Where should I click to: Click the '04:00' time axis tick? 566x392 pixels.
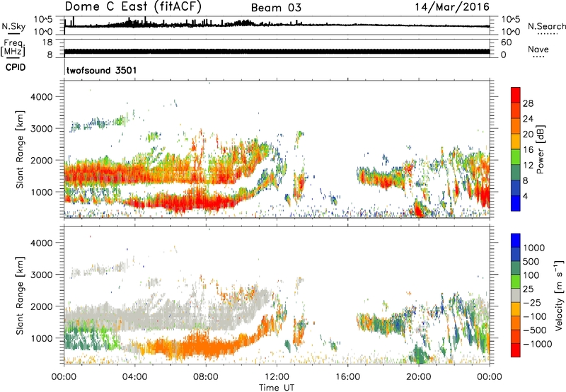[x=134, y=377]
